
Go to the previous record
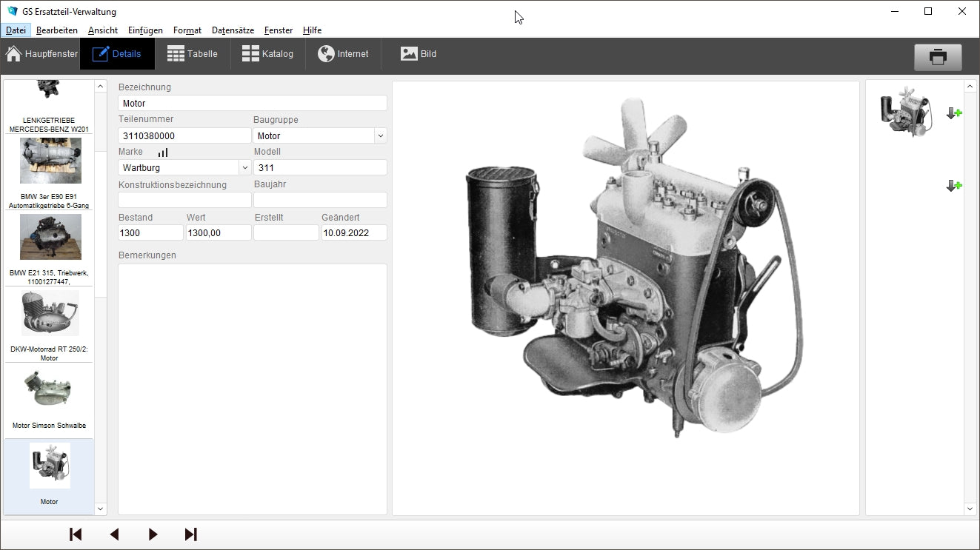coord(114,534)
